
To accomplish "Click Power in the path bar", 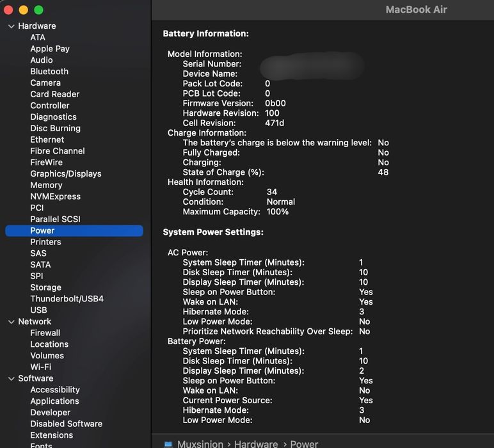I will point(304,444).
